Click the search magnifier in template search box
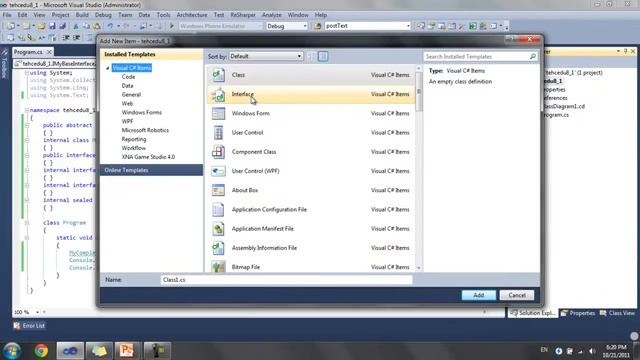 click(533, 56)
